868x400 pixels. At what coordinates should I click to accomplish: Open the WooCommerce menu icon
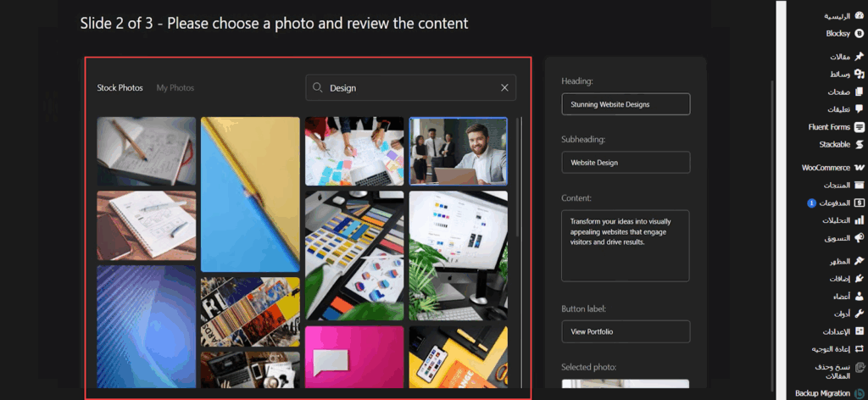tap(860, 168)
